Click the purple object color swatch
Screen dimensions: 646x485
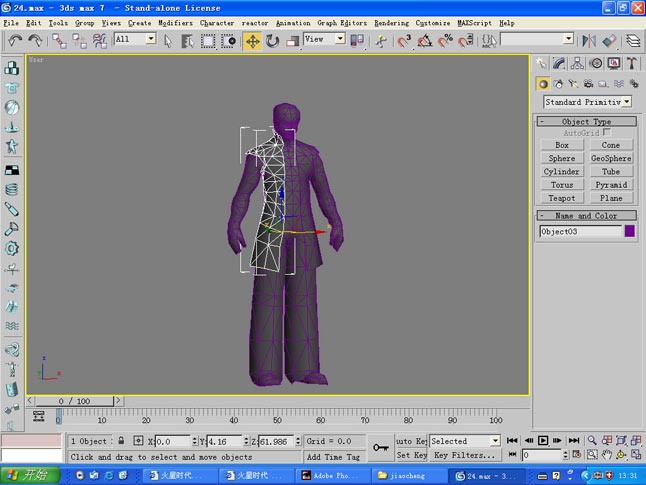click(x=629, y=231)
